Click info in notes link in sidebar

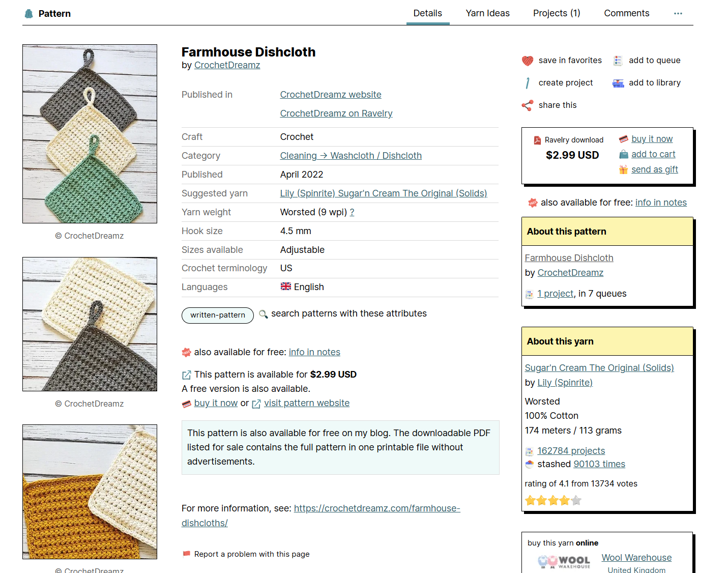pyautogui.click(x=661, y=203)
